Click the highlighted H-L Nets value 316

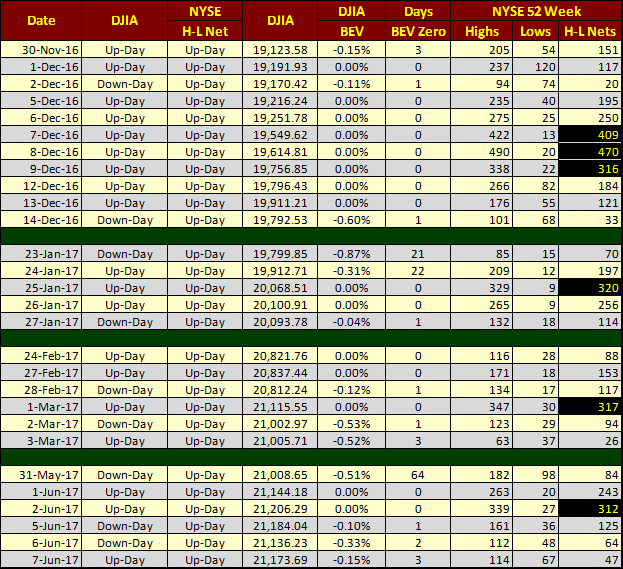590,169
